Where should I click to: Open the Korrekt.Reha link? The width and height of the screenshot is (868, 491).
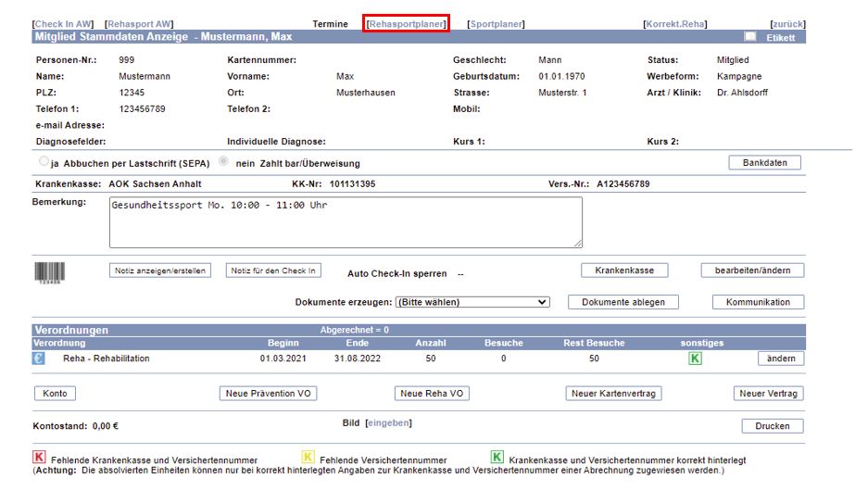[673, 24]
